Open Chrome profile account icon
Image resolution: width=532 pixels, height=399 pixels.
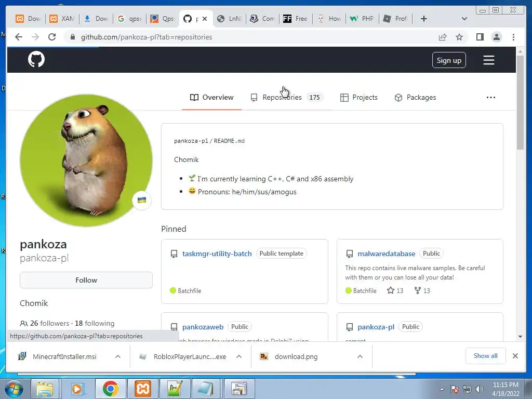pos(496,37)
